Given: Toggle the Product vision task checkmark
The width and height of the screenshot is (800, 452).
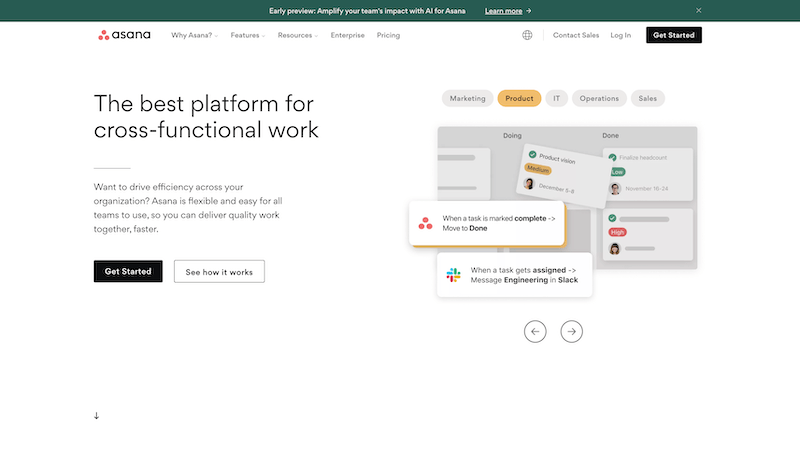Looking at the screenshot, I should tap(532, 155).
